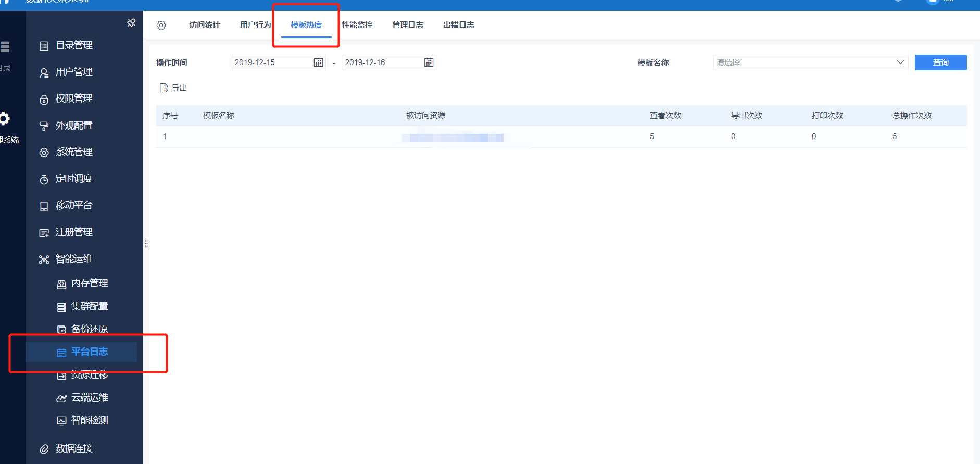
Task: Click the 数据连接 paperclip icon
Action: click(44, 449)
